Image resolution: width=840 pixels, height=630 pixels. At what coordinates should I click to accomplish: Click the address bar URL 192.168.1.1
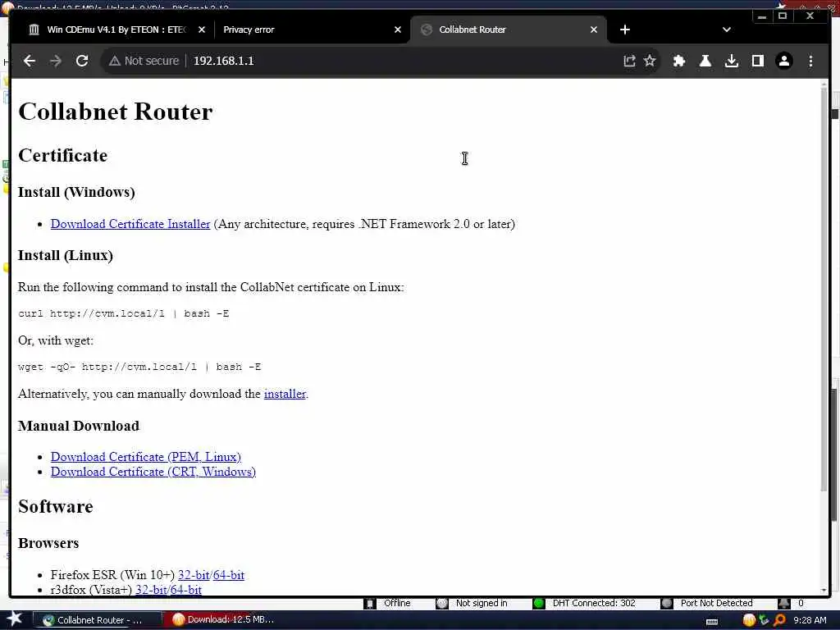[x=223, y=61]
